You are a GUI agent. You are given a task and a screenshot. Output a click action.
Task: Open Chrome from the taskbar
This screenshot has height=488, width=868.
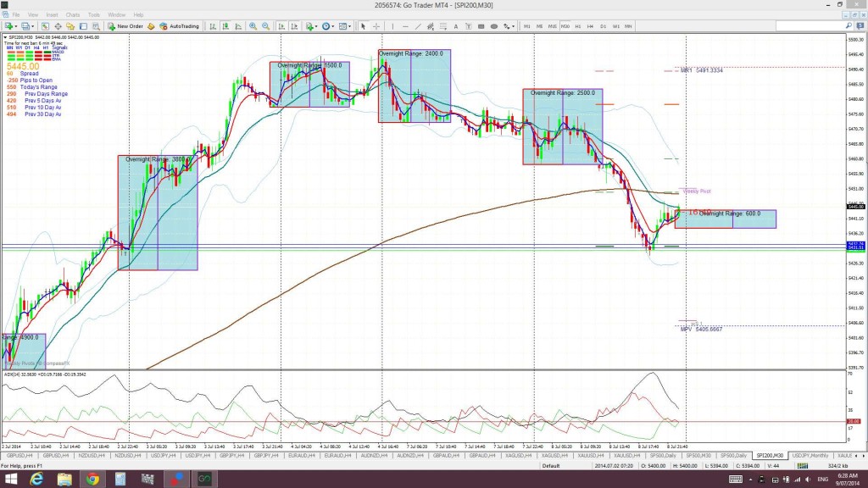[x=92, y=479]
